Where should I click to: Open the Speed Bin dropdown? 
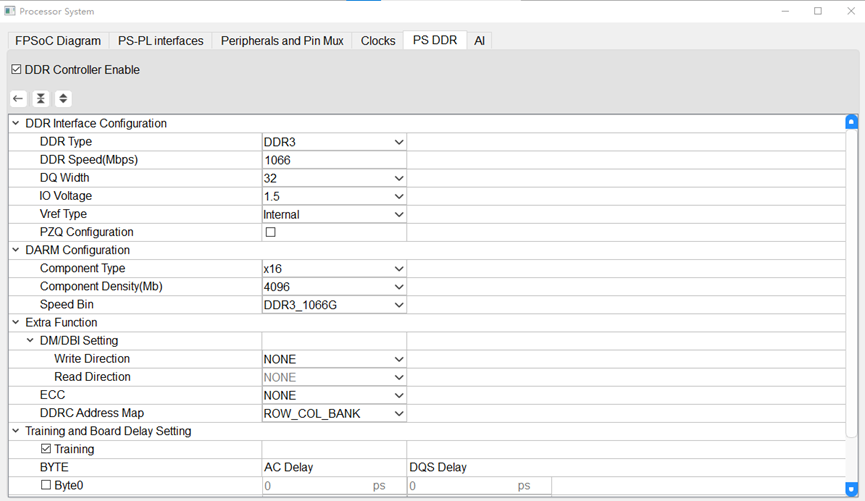coord(334,305)
